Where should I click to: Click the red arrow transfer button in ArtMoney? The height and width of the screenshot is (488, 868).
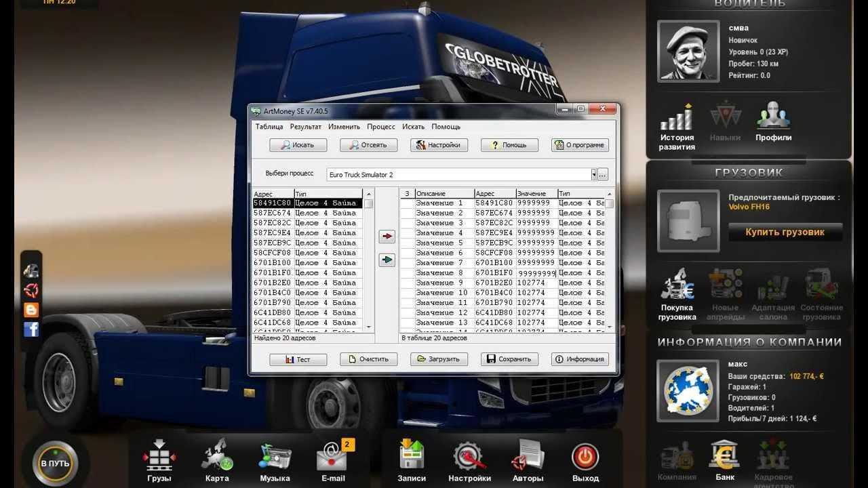(387, 237)
